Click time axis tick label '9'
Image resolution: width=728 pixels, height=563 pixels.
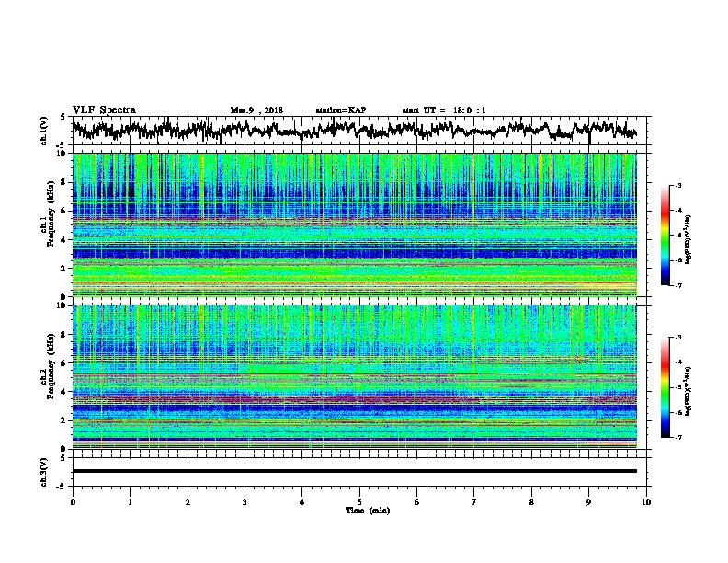click(x=588, y=502)
